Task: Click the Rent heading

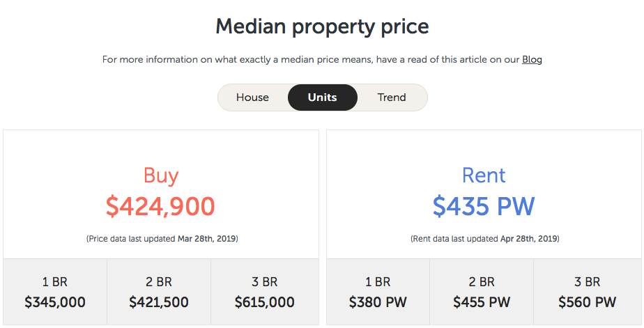Action: [484, 175]
